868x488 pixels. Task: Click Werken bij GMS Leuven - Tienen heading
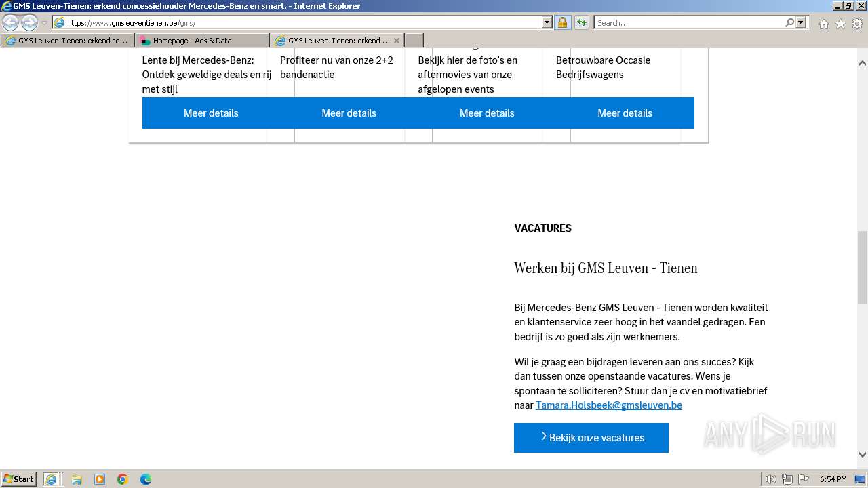606,268
